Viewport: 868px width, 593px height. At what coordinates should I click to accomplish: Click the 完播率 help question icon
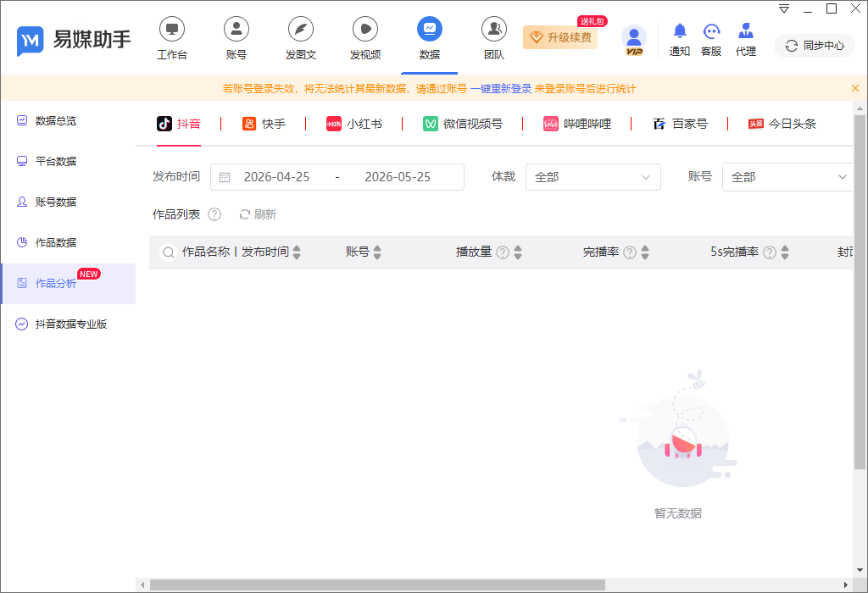[630, 252]
